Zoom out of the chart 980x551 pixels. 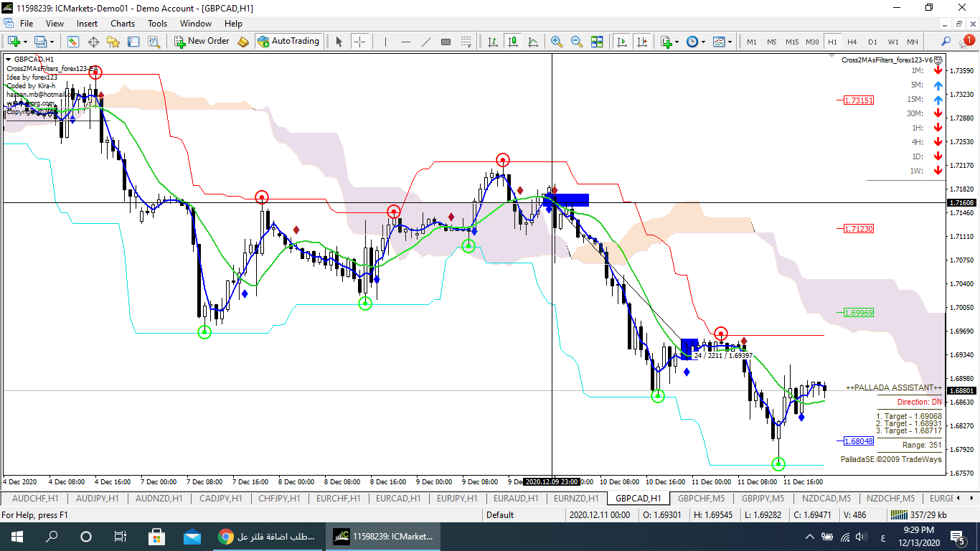pos(576,42)
